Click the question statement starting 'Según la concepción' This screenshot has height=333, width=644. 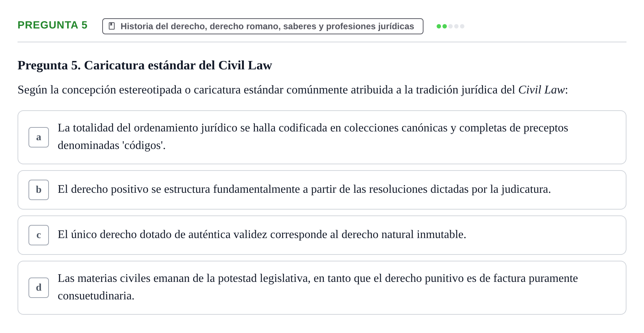coord(293,90)
